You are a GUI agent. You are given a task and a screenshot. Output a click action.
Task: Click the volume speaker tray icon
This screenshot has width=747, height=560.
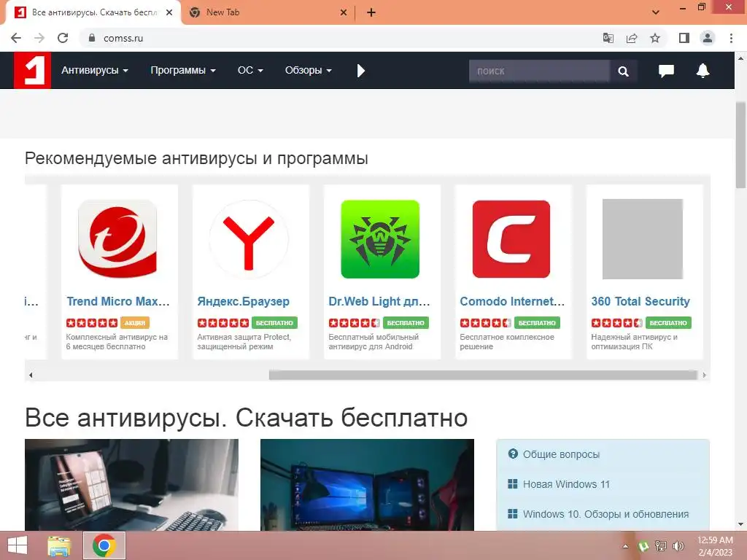(x=678, y=546)
